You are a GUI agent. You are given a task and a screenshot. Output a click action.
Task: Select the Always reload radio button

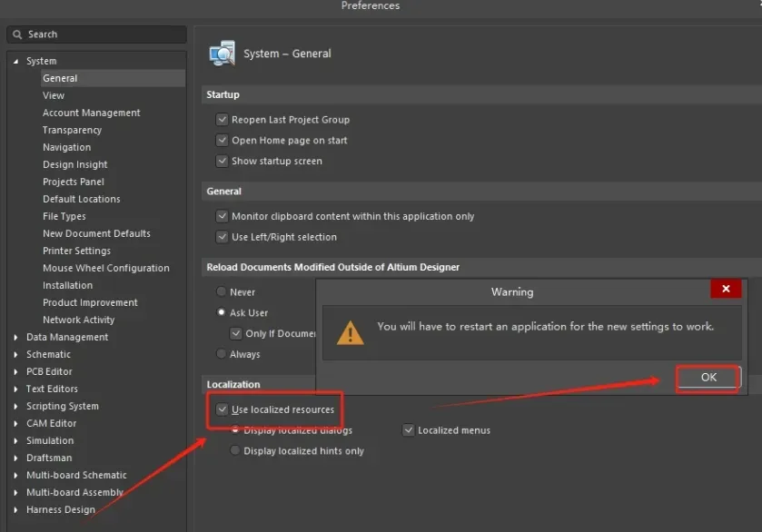(x=221, y=354)
